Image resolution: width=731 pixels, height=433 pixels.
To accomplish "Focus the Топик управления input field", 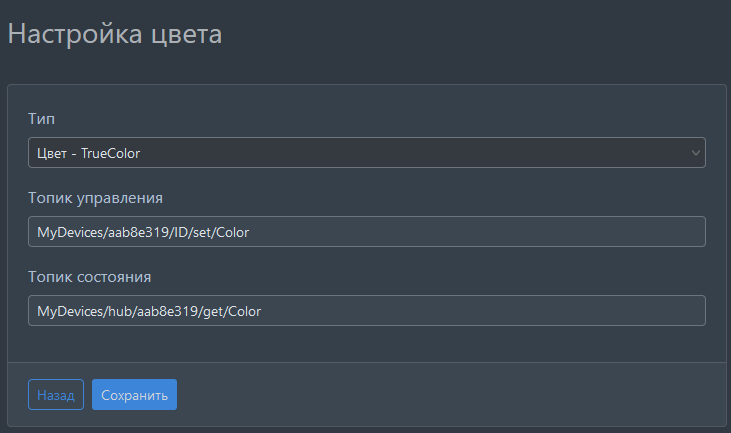I will pos(366,232).
